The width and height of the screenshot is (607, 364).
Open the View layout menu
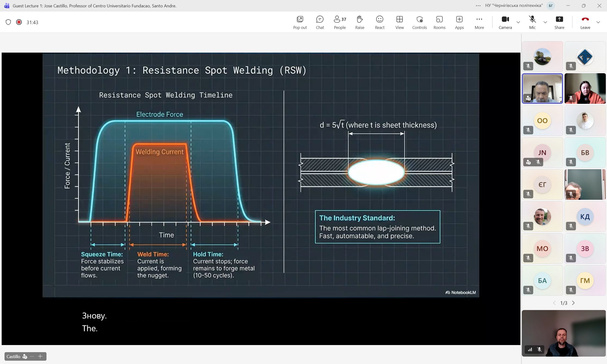pyautogui.click(x=399, y=22)
